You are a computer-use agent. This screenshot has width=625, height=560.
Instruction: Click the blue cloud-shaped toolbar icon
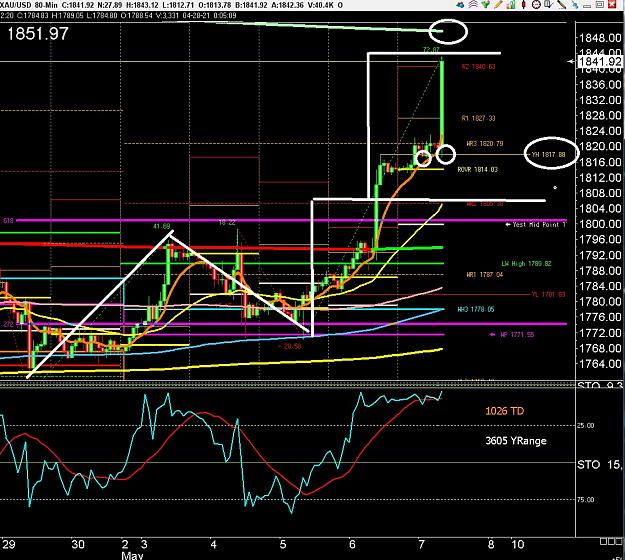[460, 5]
